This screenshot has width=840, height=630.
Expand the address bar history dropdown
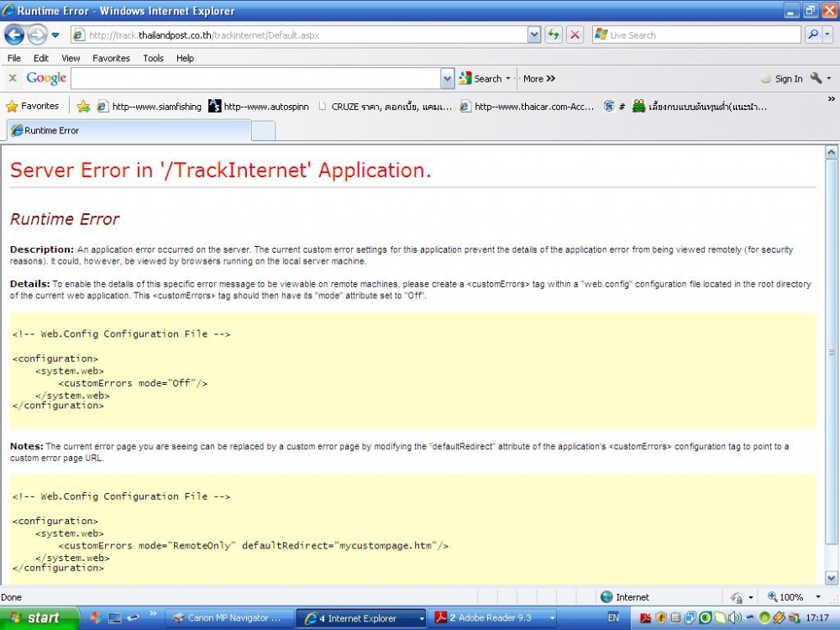pos(534,35)
